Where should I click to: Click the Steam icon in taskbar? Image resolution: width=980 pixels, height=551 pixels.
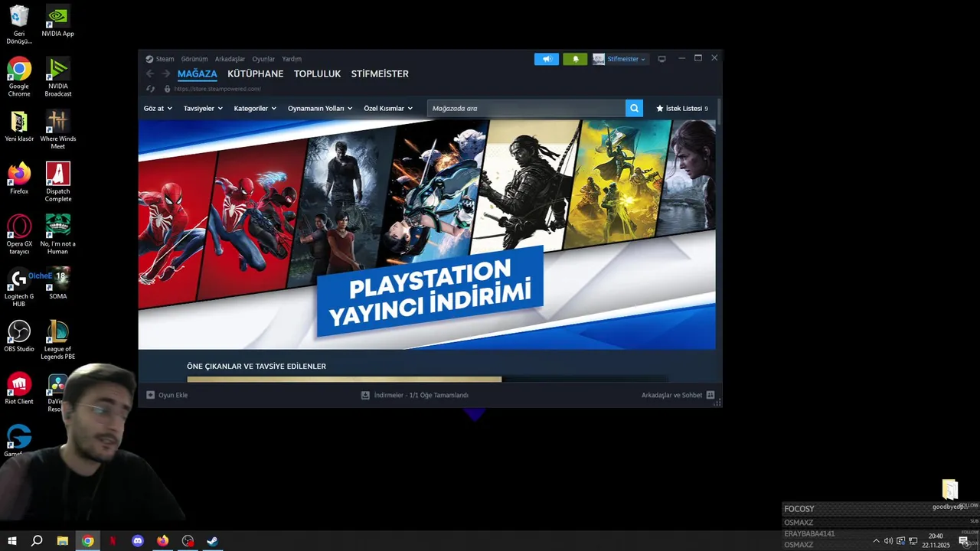(213, 541)
